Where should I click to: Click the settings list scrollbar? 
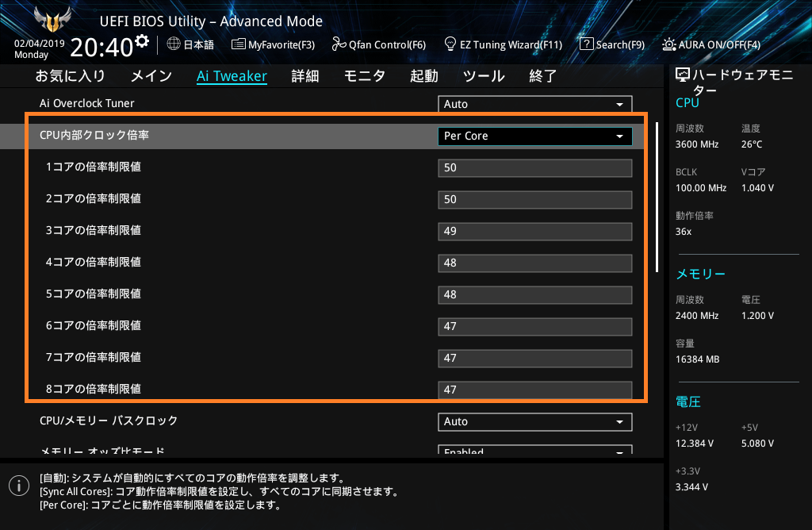tap(657, 197)
